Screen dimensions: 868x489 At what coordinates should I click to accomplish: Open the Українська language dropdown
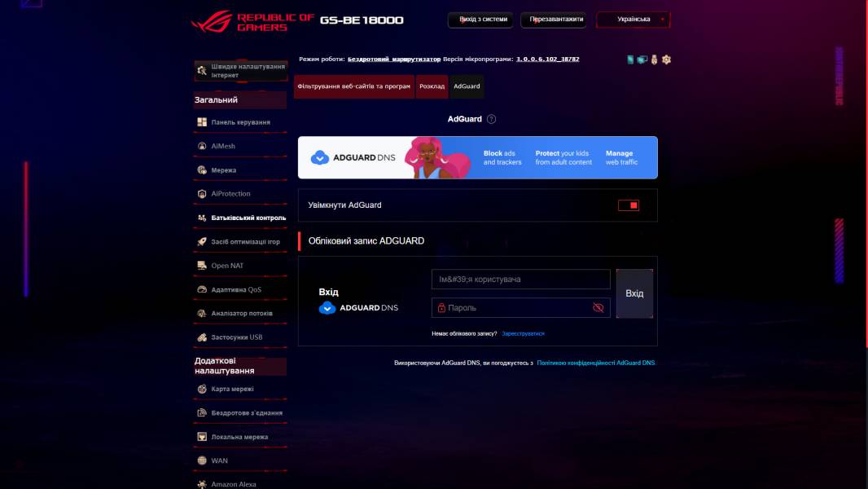(x=633, y=18)
